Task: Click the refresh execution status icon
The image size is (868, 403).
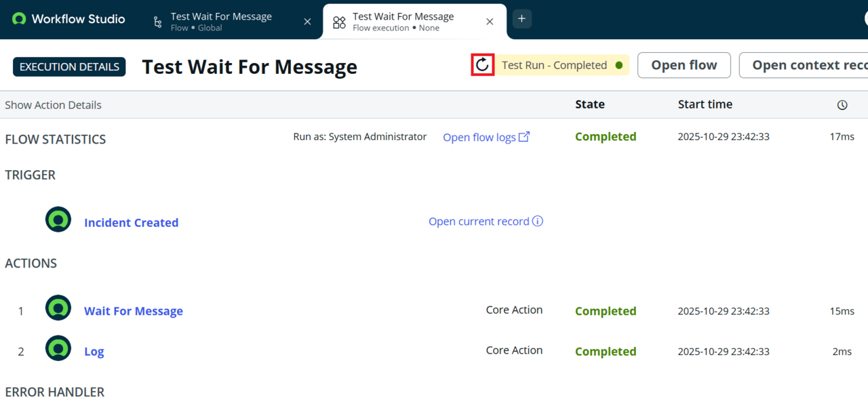Action: (482, 65)
